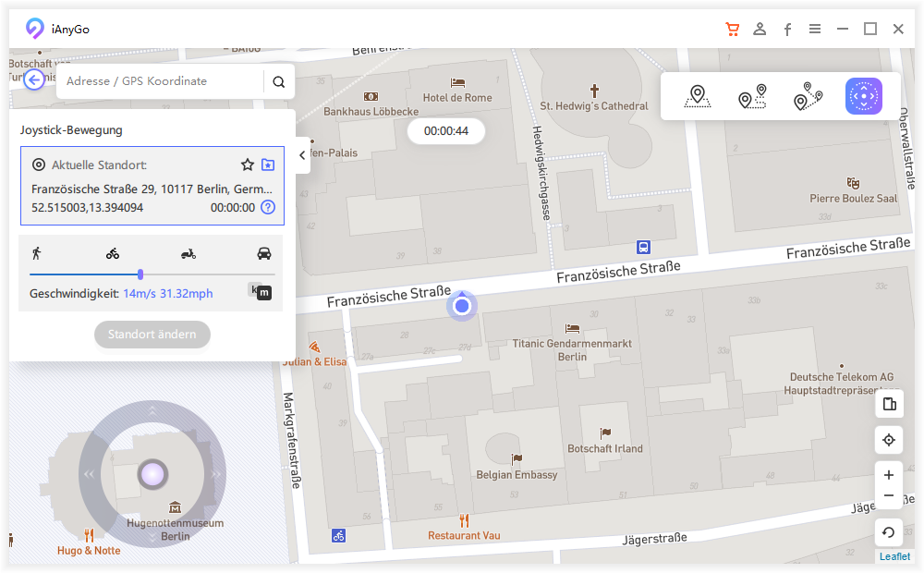The width and height of the screenshot is (924, 573).
Task: Select joystick movement mode icon
Action: pyautogui.click(x=864, y=96)
